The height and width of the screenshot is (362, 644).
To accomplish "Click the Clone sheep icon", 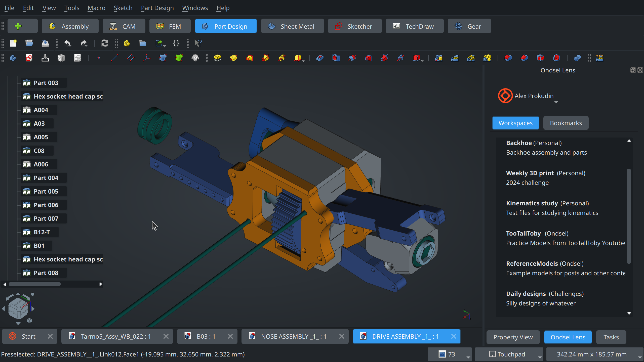I will [x=195, y=58].
